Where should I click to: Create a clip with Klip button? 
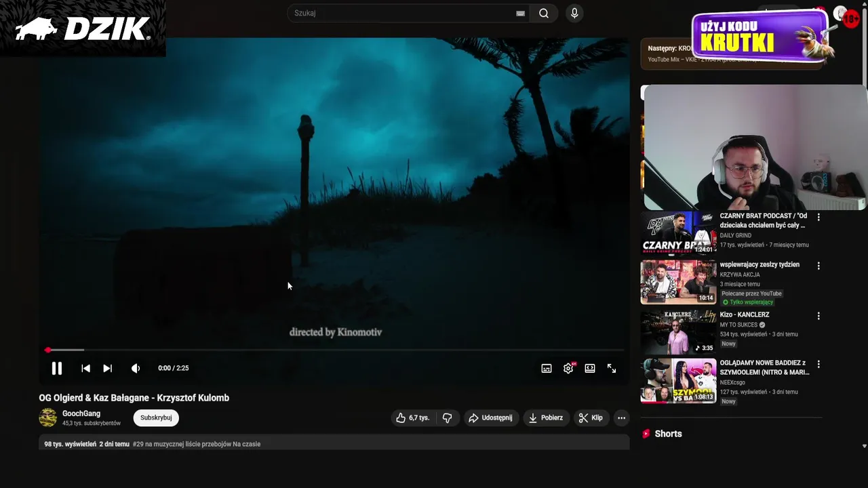tap(591, 418)
